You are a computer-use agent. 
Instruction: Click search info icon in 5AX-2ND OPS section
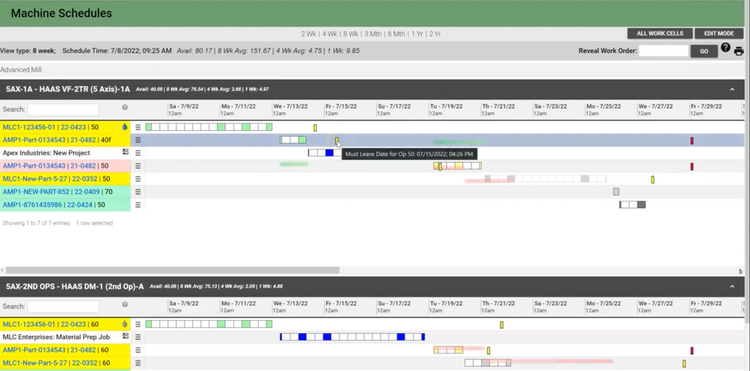125,305
